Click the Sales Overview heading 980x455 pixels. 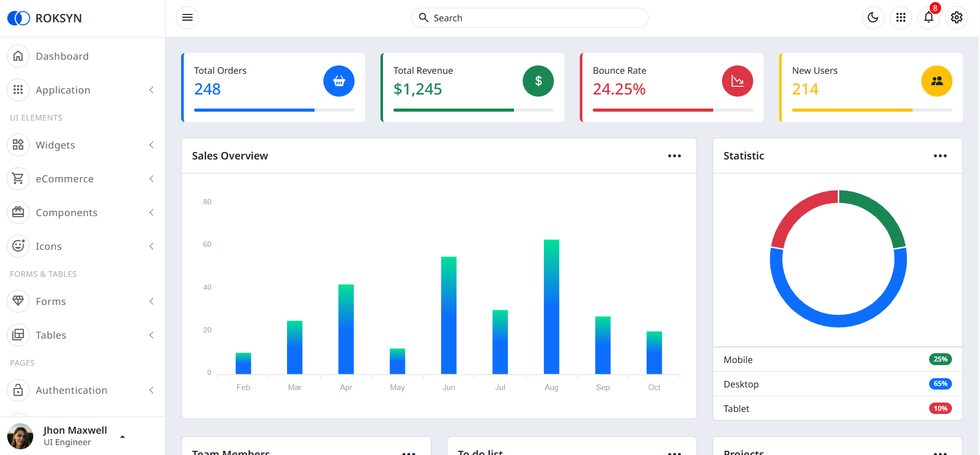tap(230, 156)
